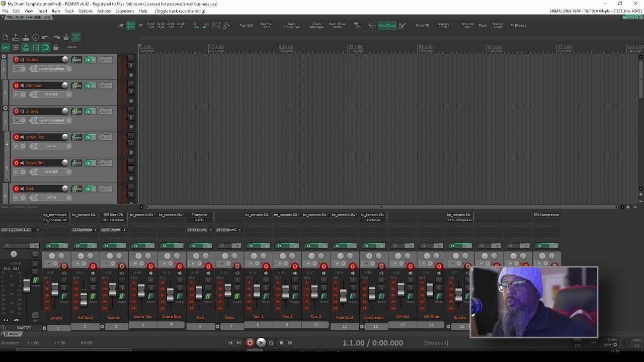The height and width of the screenshot is (362, 644).
Task: Create a new project with the toolbar icon
Action: point(6,37)
